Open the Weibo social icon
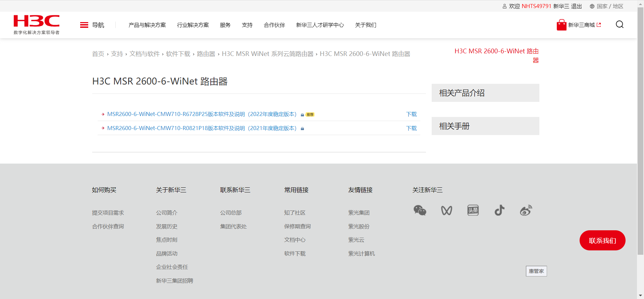The height and width of the screenshot is (299, 644). tap(526, 211)
